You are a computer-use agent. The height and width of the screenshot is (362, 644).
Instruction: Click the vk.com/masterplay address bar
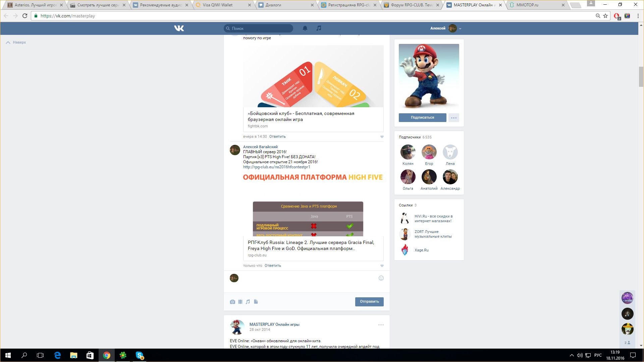click(x=315, y=16)
